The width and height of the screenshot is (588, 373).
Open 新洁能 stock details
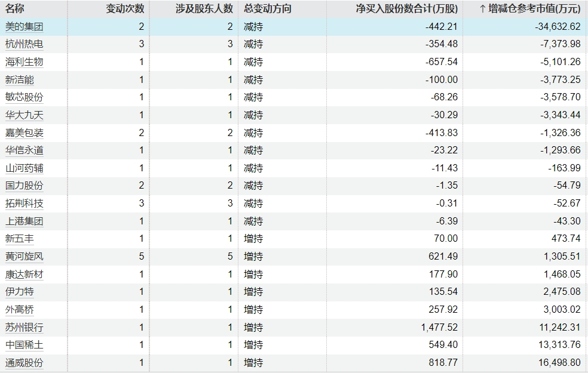click(20, 79)
